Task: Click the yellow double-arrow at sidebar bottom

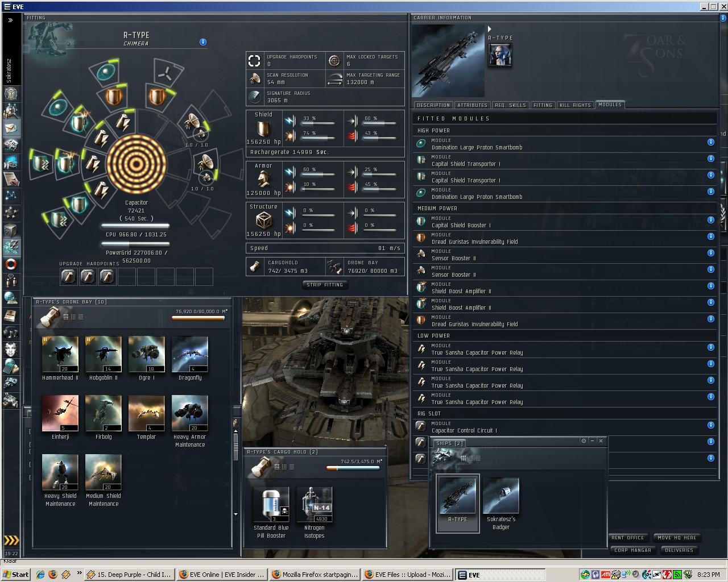Action: click(x=11, y=540)
